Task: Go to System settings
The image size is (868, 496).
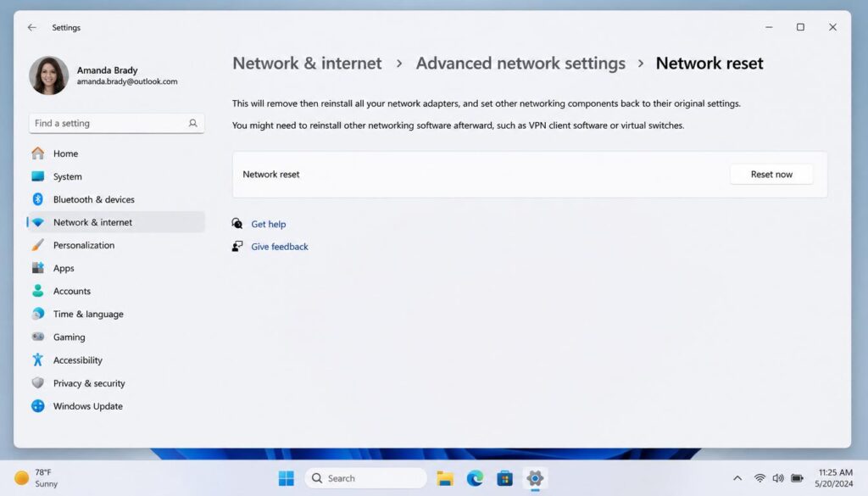Action: 115,176
